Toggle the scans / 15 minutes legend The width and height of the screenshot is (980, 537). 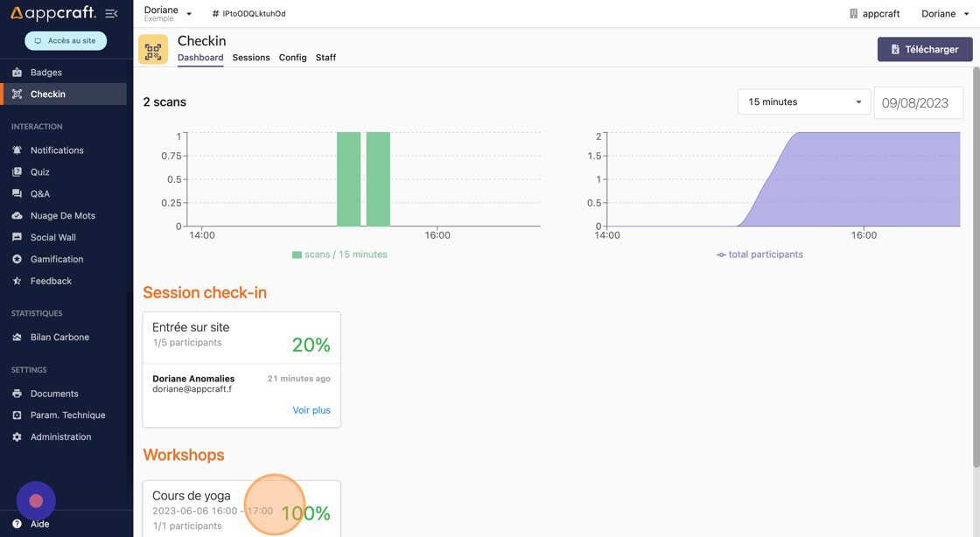339,255
